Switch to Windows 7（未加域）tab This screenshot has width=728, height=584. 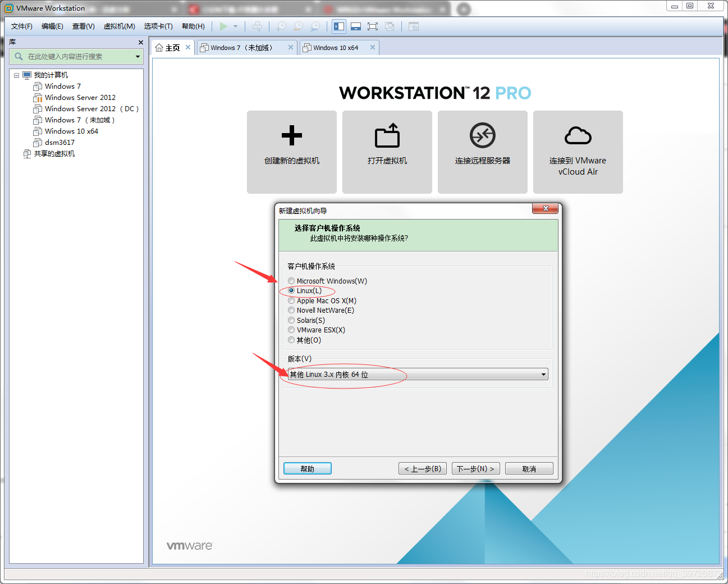(x=241, y=48)
